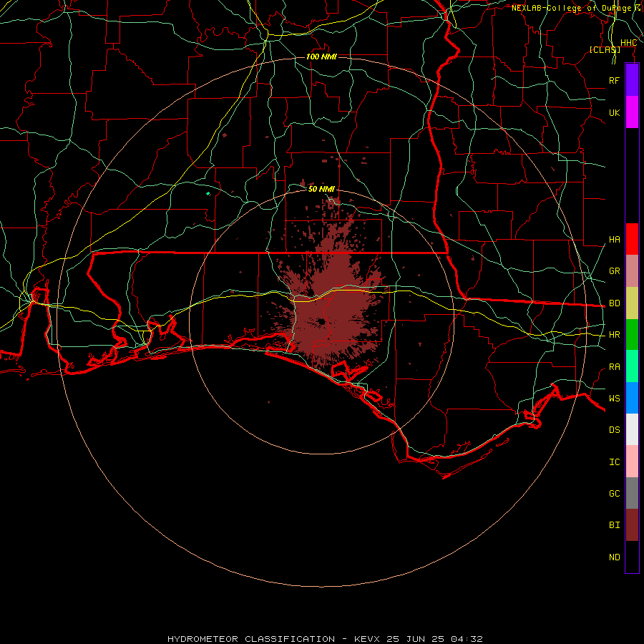This screenshot has width=644, height=644.
Task: Click the "RA" legend label
Action: (614, 367)
